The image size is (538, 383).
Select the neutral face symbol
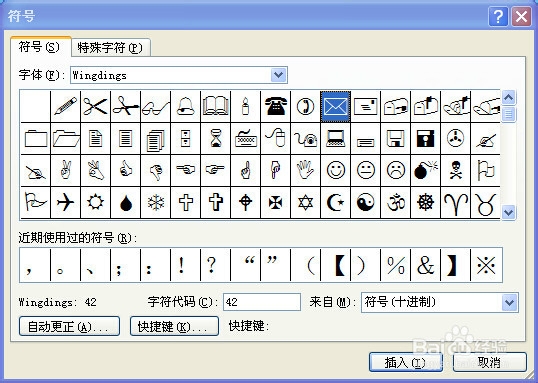point(366,170)
